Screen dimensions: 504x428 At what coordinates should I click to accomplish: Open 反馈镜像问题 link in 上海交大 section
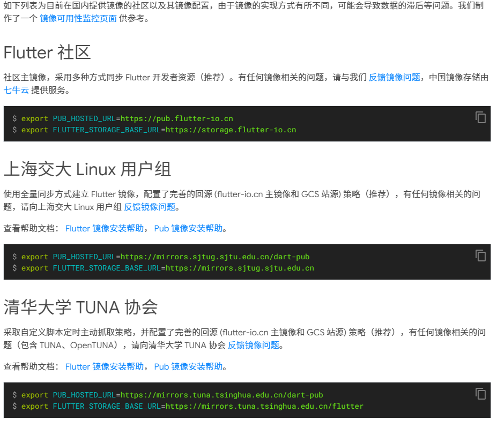pos(150,207)
